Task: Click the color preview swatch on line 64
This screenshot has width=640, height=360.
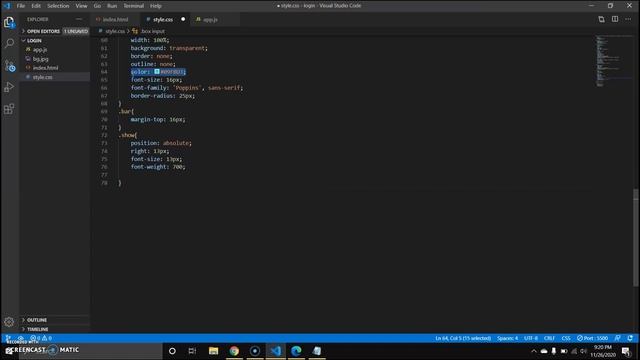Action: click(157, 72)
